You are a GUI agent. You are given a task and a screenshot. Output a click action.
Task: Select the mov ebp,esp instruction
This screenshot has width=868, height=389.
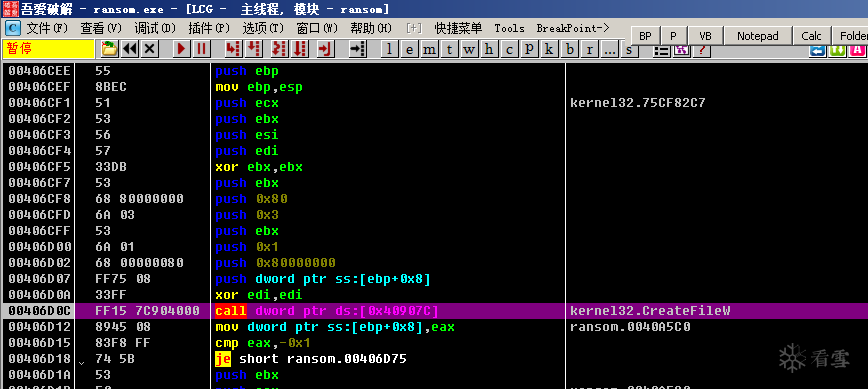(x=259, y=87)
